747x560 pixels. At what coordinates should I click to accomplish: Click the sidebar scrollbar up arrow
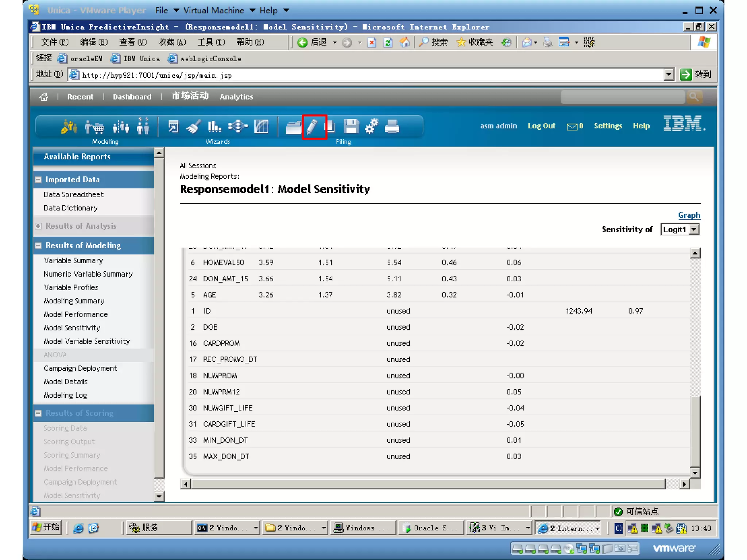click(159, 153)
